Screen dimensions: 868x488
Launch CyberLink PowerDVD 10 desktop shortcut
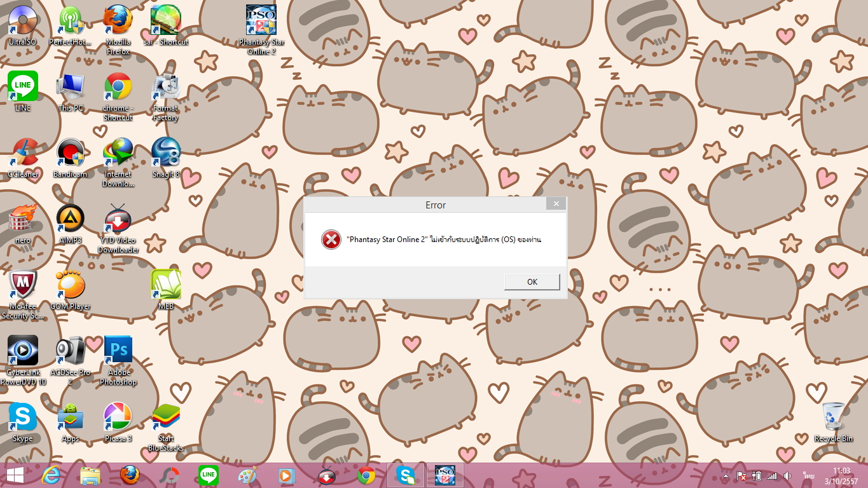[23, 360]
